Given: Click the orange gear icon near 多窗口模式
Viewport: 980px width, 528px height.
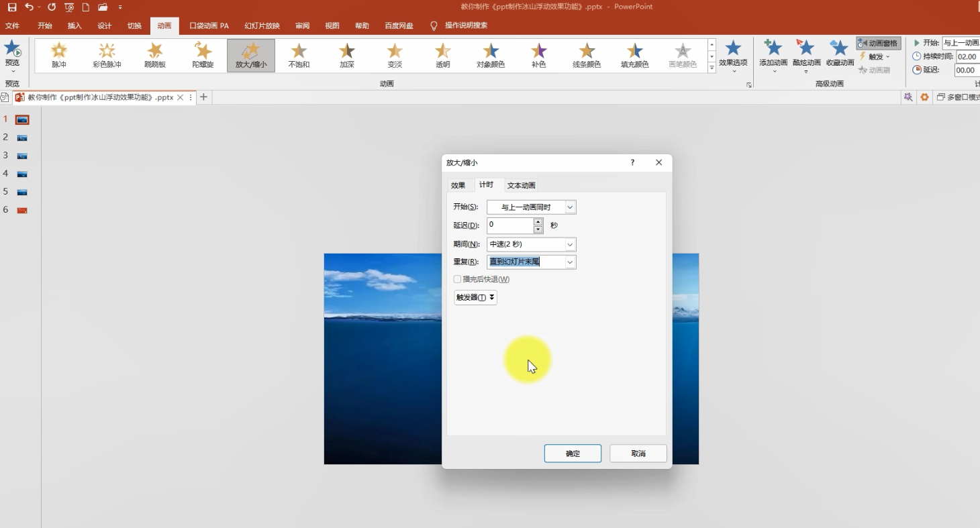Looking at the screenshot, I should click(x=924, y=97).
